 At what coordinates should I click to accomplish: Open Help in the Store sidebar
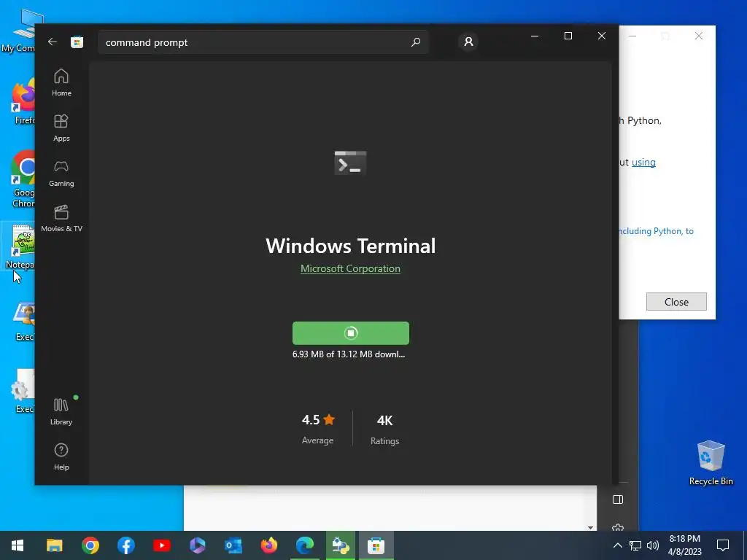pyautogui.click(x=61, y=456)
